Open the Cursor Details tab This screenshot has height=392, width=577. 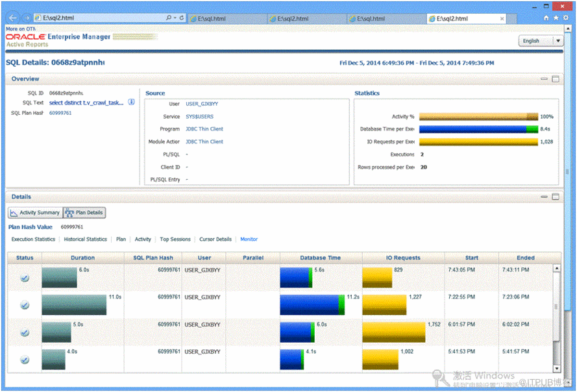(x=215, y=239)
